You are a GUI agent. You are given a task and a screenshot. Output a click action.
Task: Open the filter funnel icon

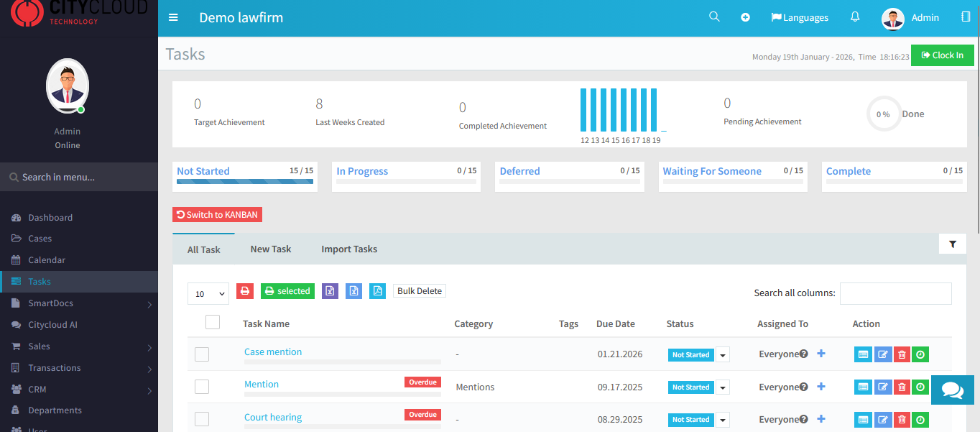(x=953, y=244)
